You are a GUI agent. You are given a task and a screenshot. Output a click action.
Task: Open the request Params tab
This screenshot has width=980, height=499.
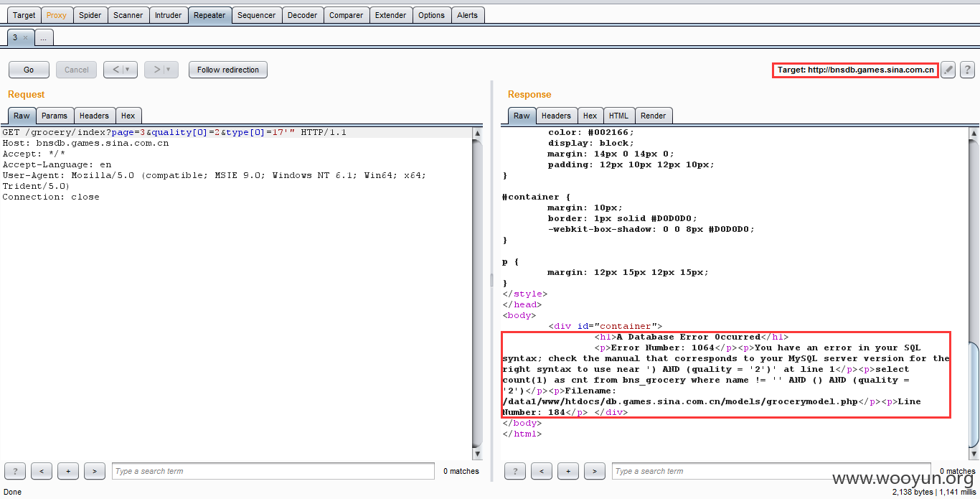pos(55,116)
